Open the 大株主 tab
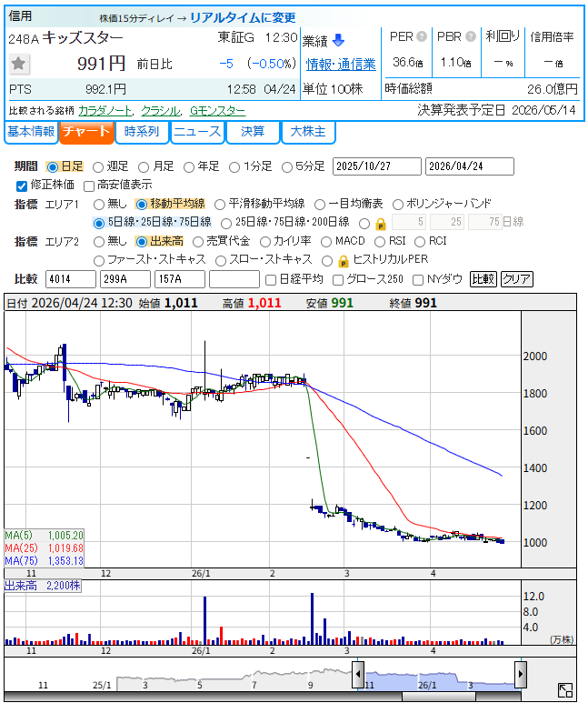 307,132
